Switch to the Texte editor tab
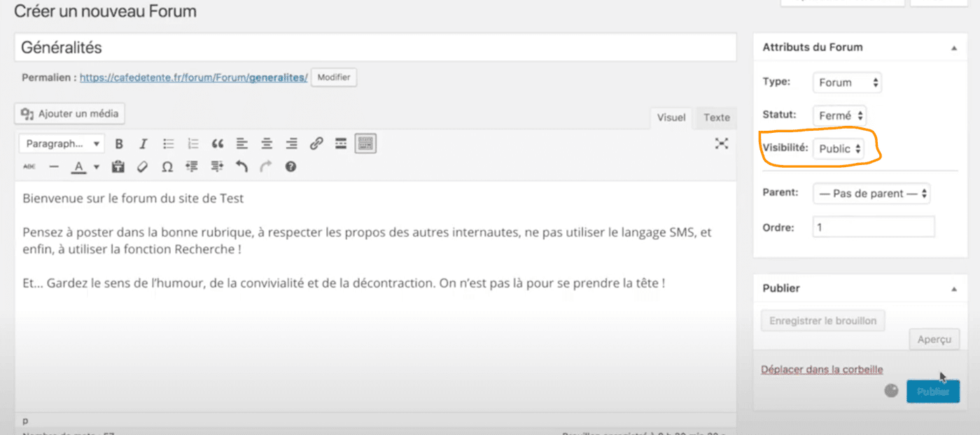This screenshot has width=980, height=435. (716, 117)
